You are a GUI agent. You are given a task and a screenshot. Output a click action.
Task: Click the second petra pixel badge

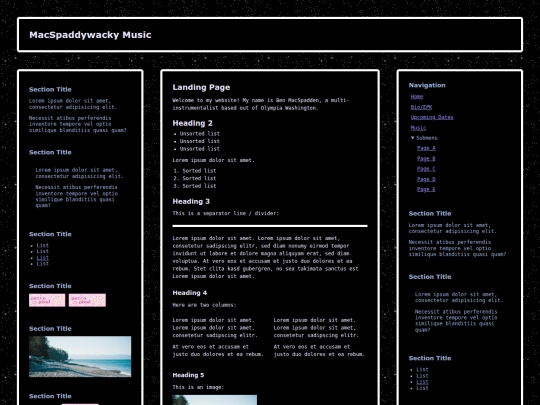87,300
